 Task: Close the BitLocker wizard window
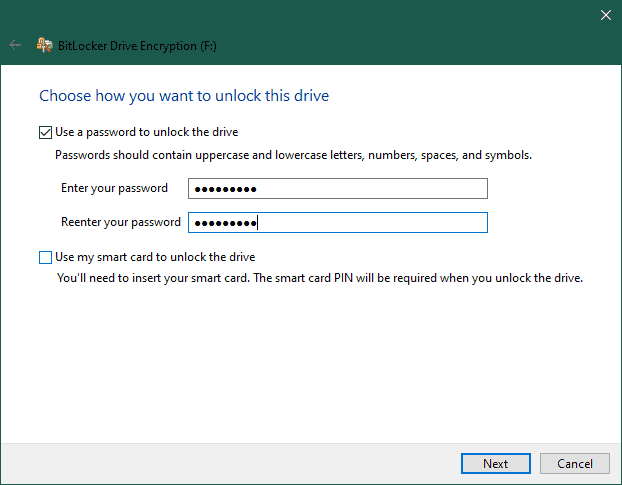pos(605,15)
